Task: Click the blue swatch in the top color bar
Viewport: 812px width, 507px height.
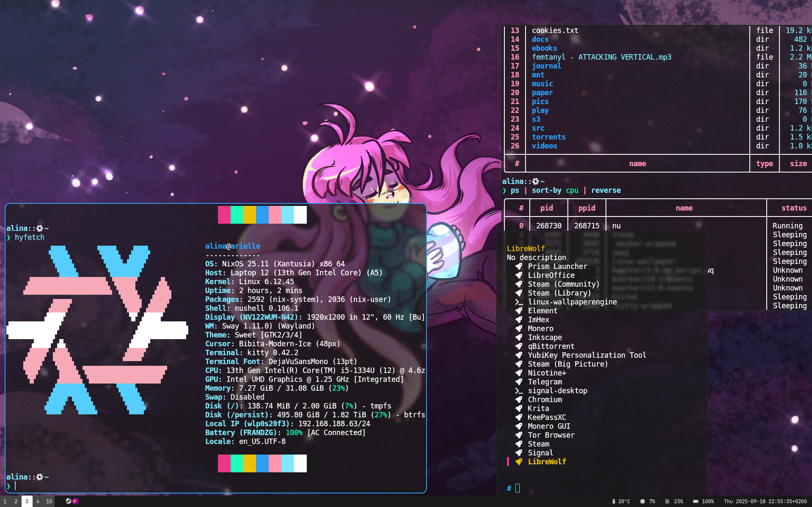Action: coord(262,215)
